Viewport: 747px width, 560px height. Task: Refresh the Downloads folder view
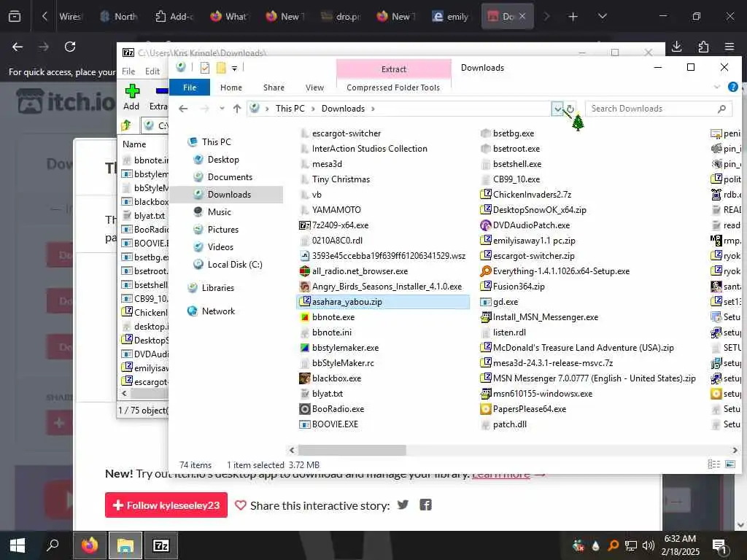click(570, 109)
